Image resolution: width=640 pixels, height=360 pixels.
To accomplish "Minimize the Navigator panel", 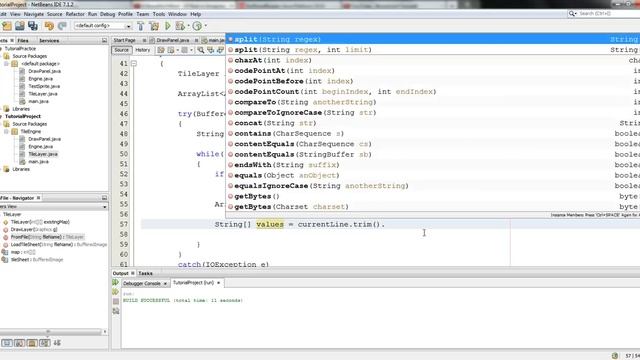I will [x=104, y=198].
